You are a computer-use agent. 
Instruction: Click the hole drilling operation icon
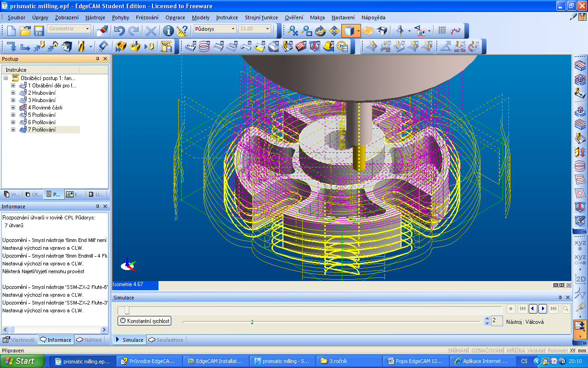point(190,46)
